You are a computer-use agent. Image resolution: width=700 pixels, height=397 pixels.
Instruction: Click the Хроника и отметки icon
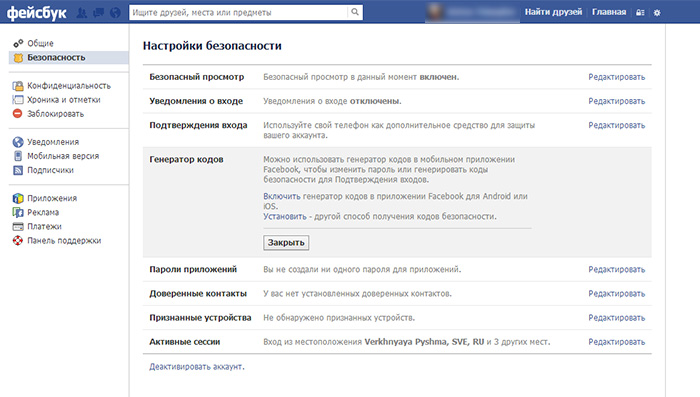(x=18, y=100)
